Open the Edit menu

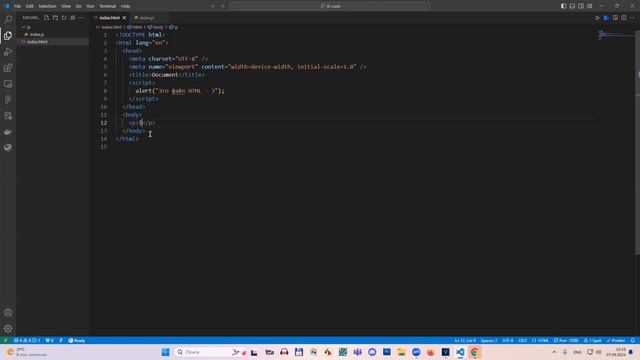[x=29, y=6]
